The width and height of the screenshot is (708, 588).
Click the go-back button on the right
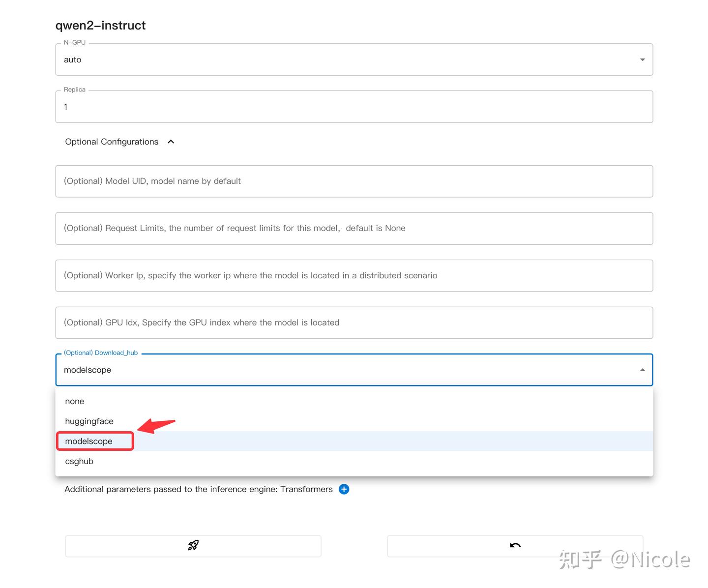(515, 546)
